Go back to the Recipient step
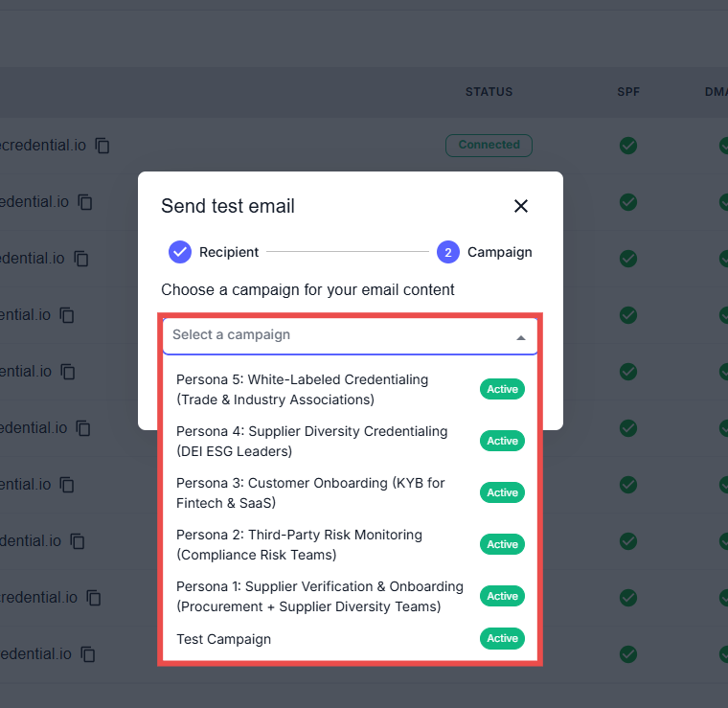 click(x=215, y=252)
